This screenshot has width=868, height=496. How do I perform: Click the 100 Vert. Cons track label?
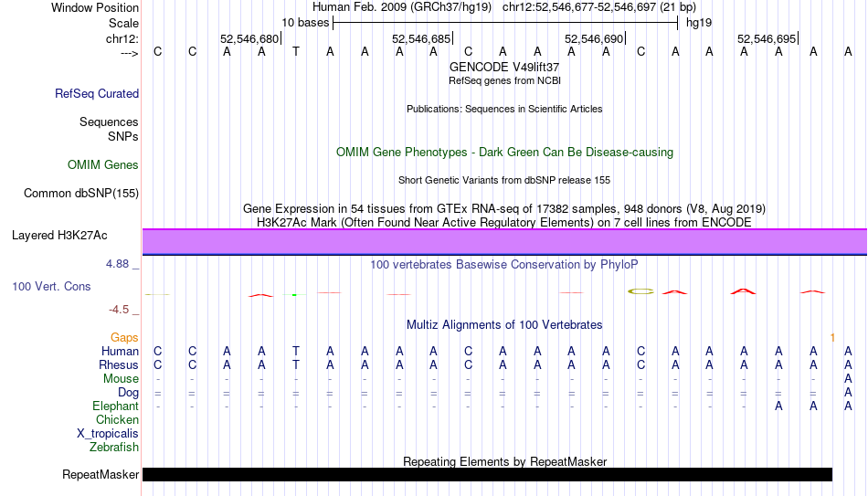pyautogui.click(x=51, y=287)
